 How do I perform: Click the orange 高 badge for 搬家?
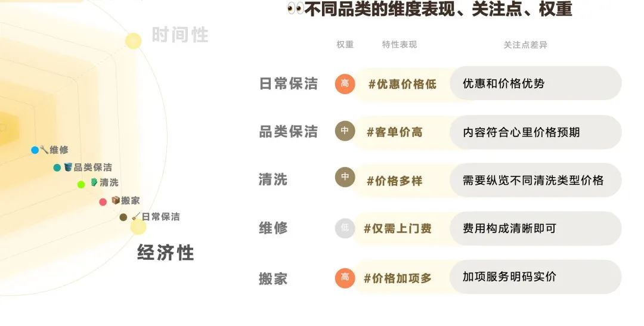pyautogui.click(x=345, y=278)
